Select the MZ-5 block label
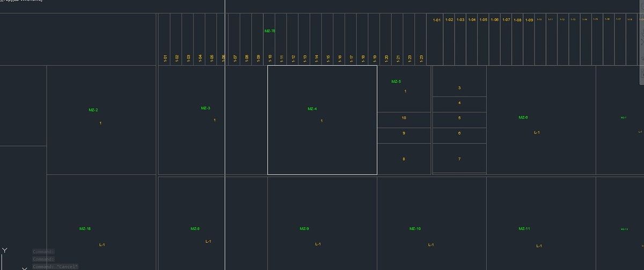Viewport: 644px width, 270px height. pos(396,81)
